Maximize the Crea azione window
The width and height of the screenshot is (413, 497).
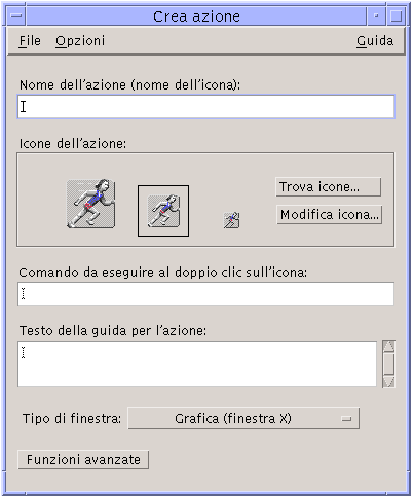[x=396, y=16]
